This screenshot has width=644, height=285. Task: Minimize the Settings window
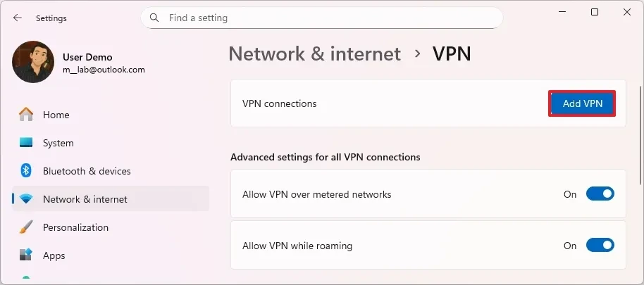(x=562, y=12)
